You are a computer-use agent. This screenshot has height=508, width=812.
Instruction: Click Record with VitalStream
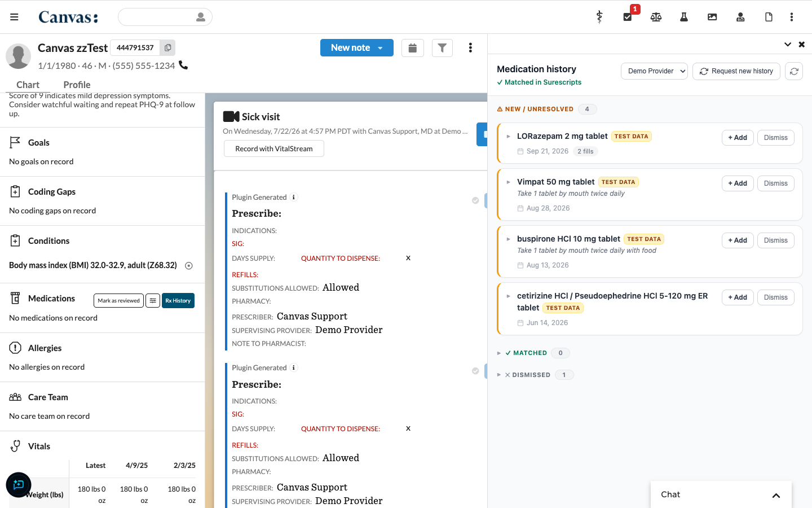click(x=274, y=148)
